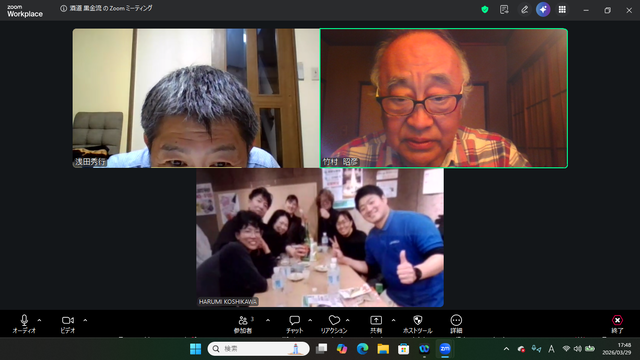The height and width of the screenshot is (360, 640).
Task: Open the more details menu
Action: pos(456,324)
